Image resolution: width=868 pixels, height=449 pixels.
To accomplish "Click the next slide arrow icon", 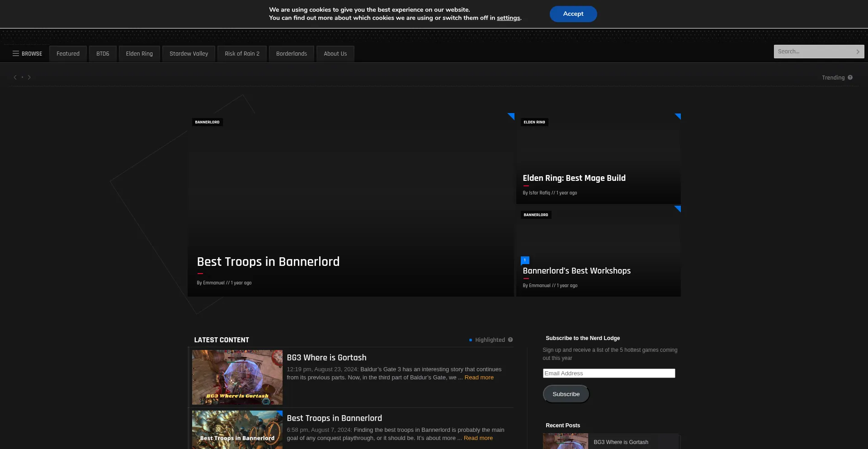I will pyautogui.click(x=29, y=77).
